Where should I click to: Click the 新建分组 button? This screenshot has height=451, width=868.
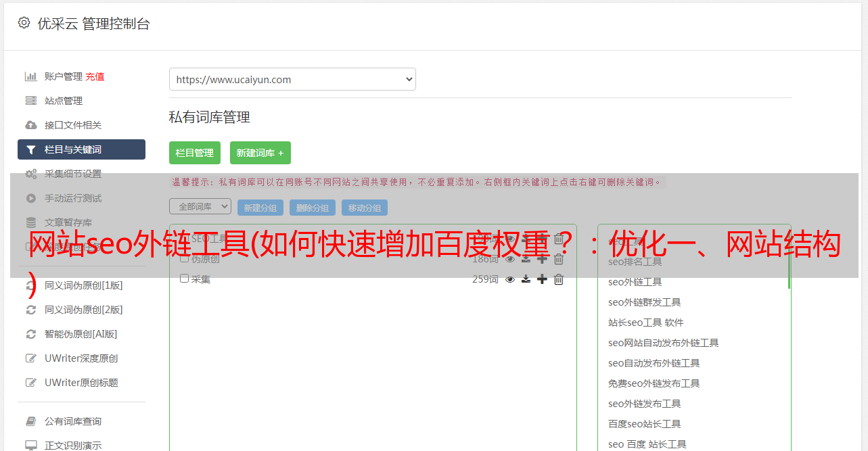pyautogui.click(x=260, y=208)
